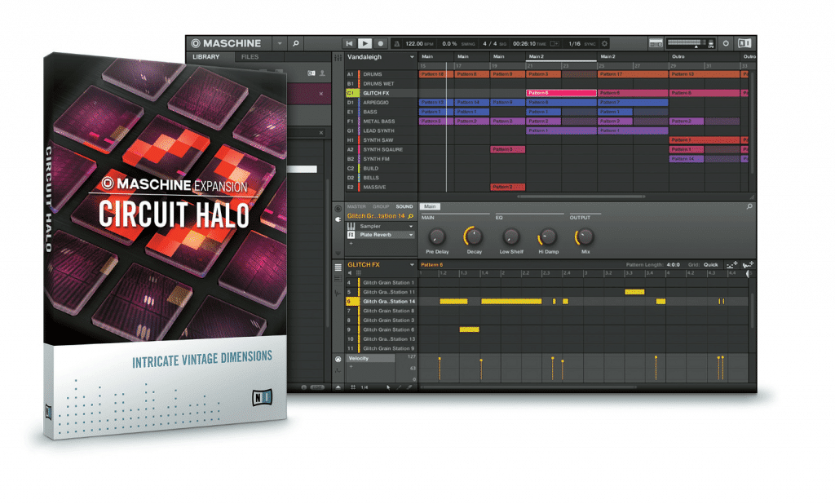Click the Pattern Length value 4:0:0
Screen dimensions: 835x504
click(673, 265)
